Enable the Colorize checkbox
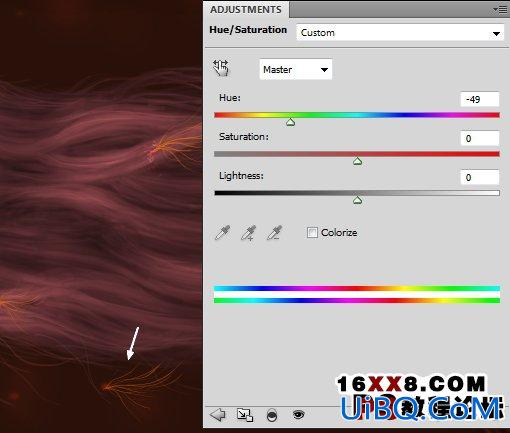Viewport: 510px width, 433px height. point(312,232)
